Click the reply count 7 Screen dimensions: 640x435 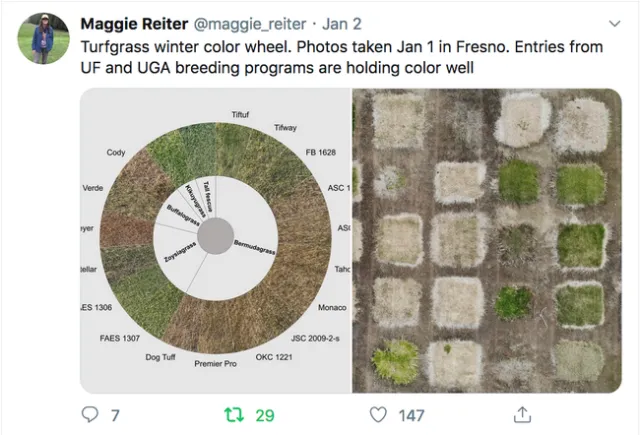(115, 414)
